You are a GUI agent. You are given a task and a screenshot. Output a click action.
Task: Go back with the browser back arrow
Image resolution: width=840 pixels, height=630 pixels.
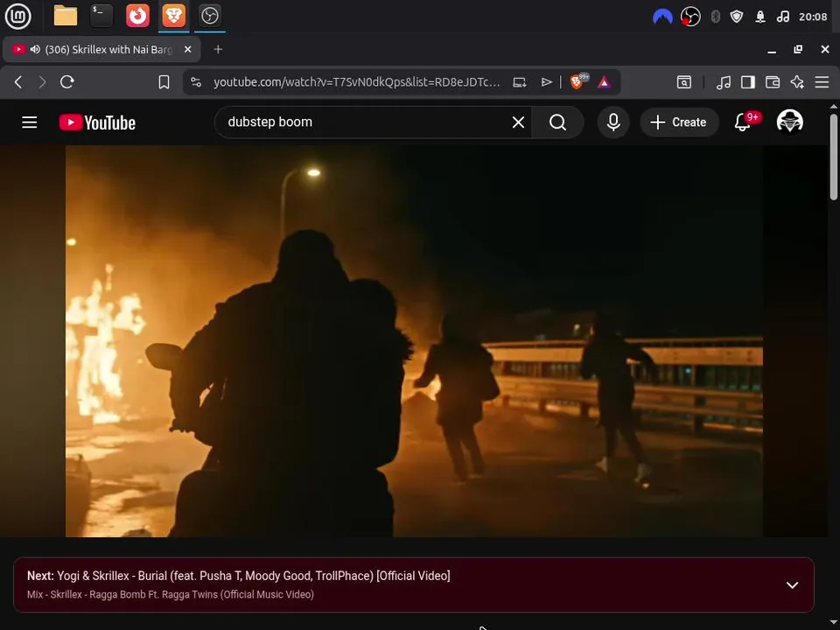[x=18, y=82]
